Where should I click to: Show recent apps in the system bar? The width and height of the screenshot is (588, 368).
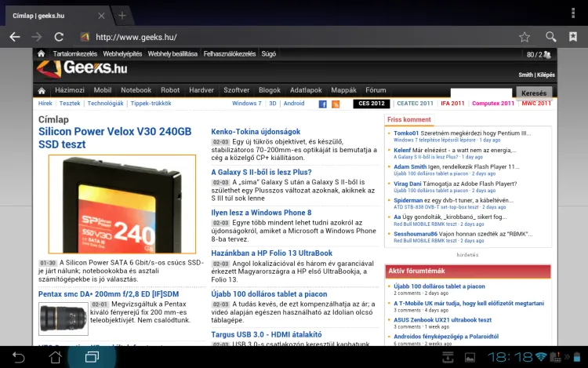tap(92, 357)
